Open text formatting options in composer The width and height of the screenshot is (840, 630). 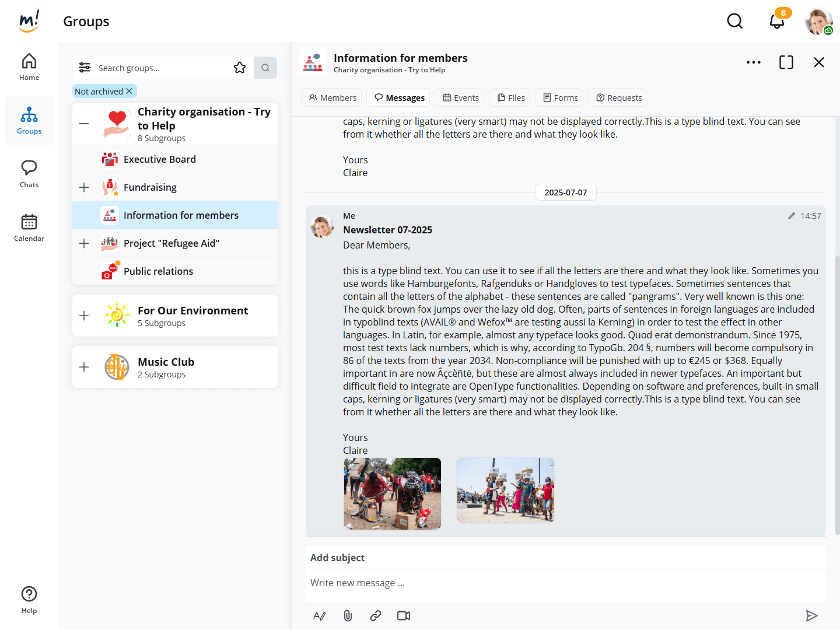click(x=320, y=615)
